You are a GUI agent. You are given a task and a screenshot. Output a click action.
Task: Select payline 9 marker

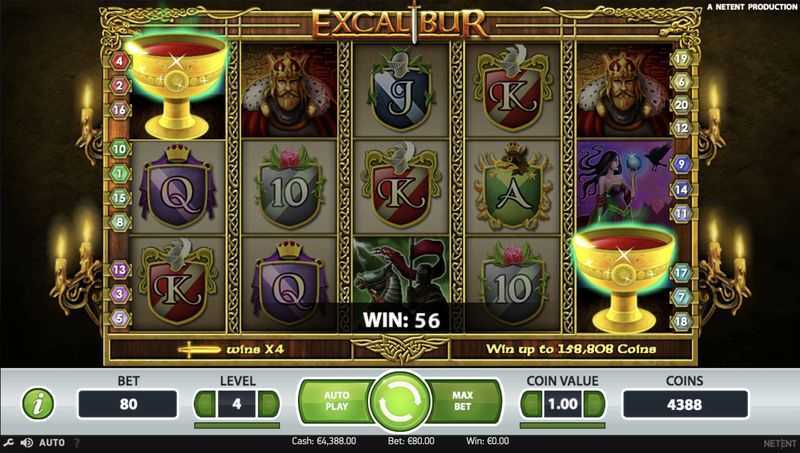(x=681, y=164)
